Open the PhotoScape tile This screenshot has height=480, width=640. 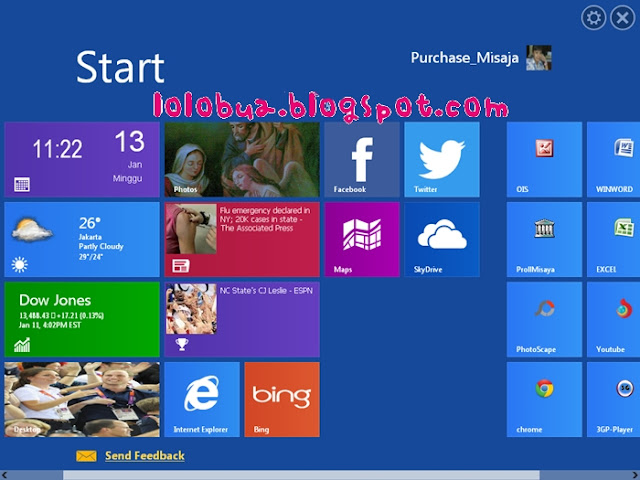(x=544, y=320)
